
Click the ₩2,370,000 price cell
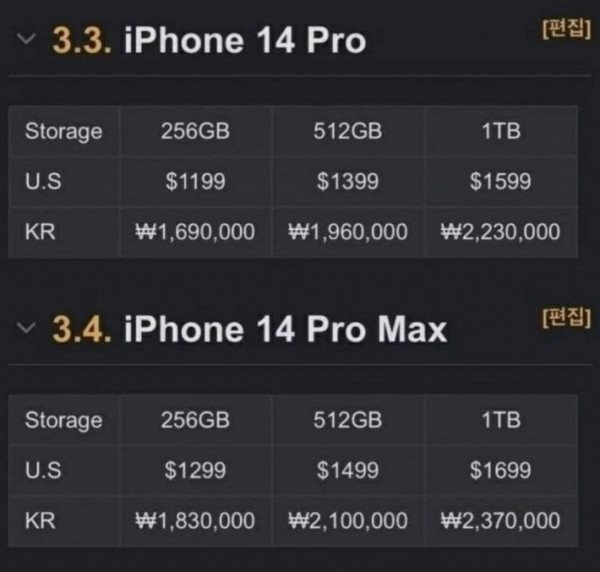[x=500, y=521]
